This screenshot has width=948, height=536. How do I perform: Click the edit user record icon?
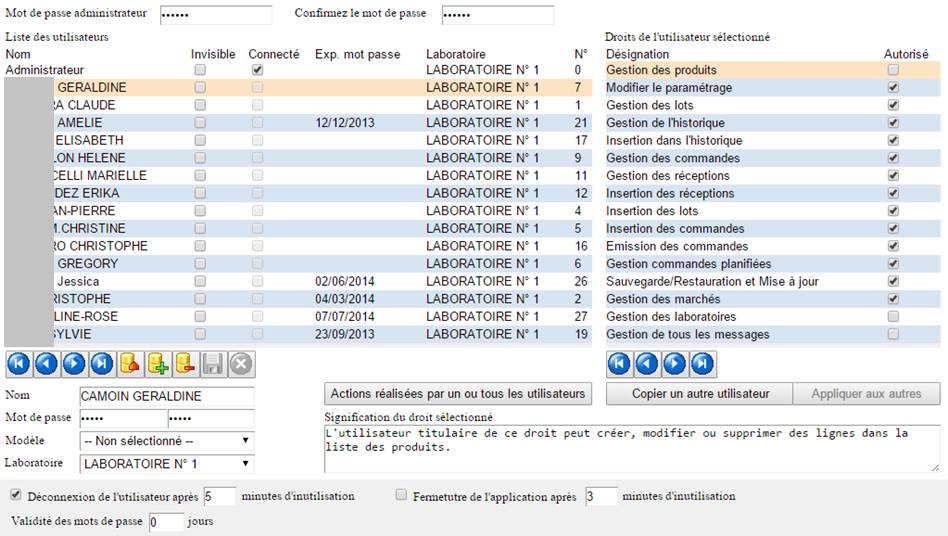click(x=130, y=364)
